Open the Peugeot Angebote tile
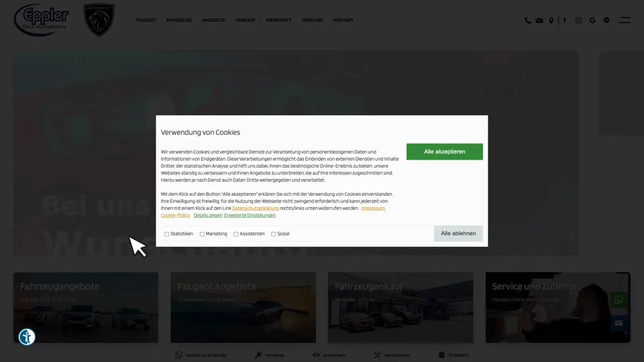Screen dimensions: 644x362 coord(243,308)
